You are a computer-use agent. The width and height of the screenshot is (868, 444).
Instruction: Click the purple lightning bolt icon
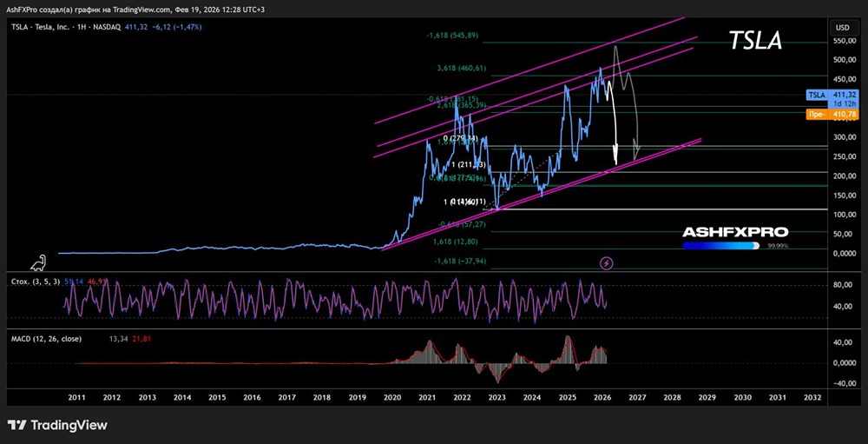[607, 262]
